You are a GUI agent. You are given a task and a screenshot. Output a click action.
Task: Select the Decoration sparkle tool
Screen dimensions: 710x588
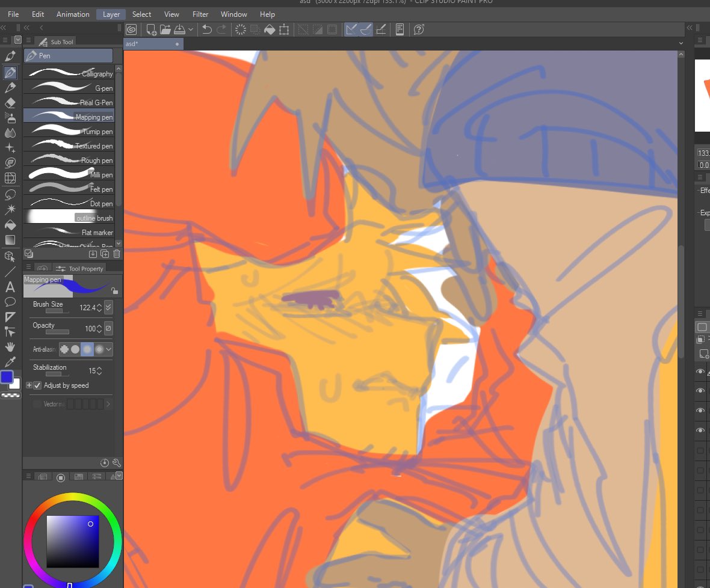10,149
